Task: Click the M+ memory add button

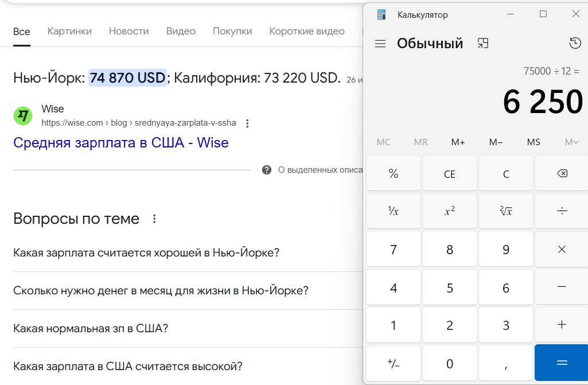Action: click(458, 142)
